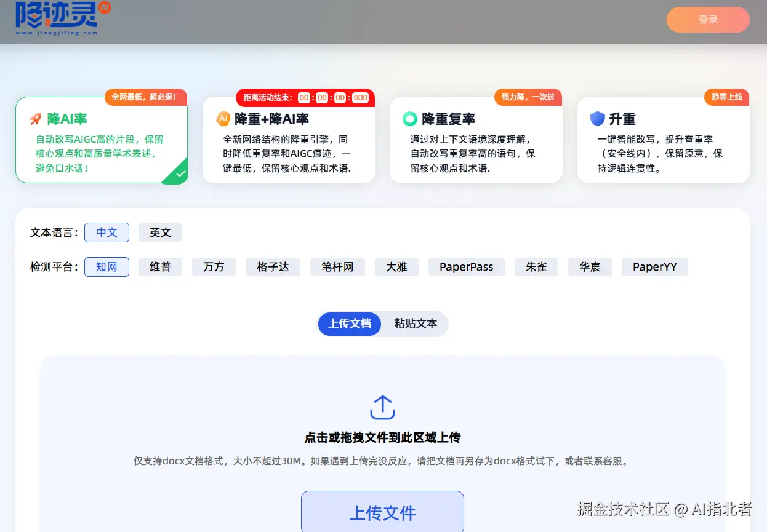This screenshot has width=767, height=532.
Task: Click the green circle icon beside 降重复率
Action: [x=410, y=119]
